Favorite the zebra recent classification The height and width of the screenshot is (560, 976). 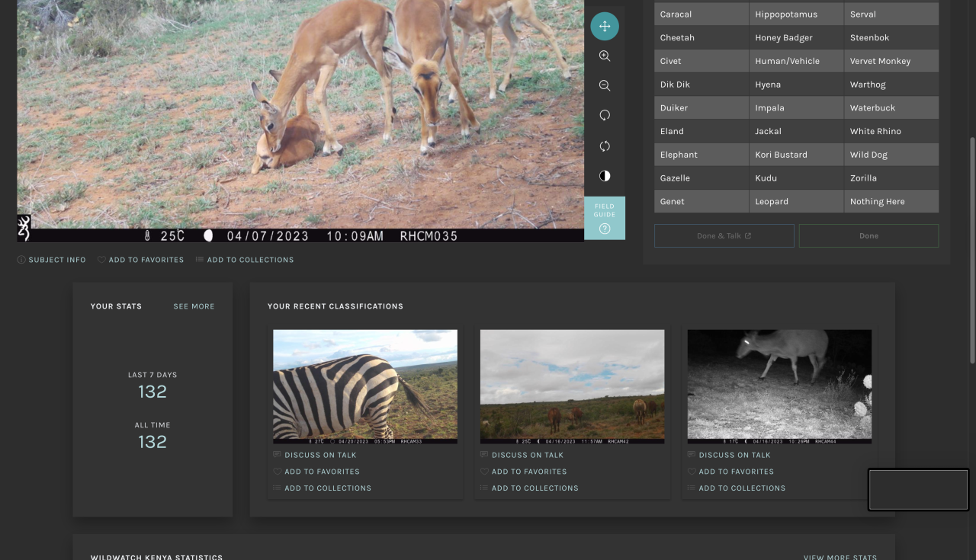[322, 472]
